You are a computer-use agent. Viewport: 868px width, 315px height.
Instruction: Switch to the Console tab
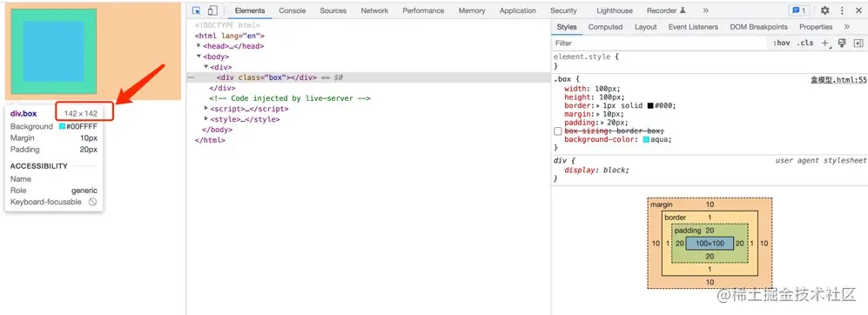[293, 10]
